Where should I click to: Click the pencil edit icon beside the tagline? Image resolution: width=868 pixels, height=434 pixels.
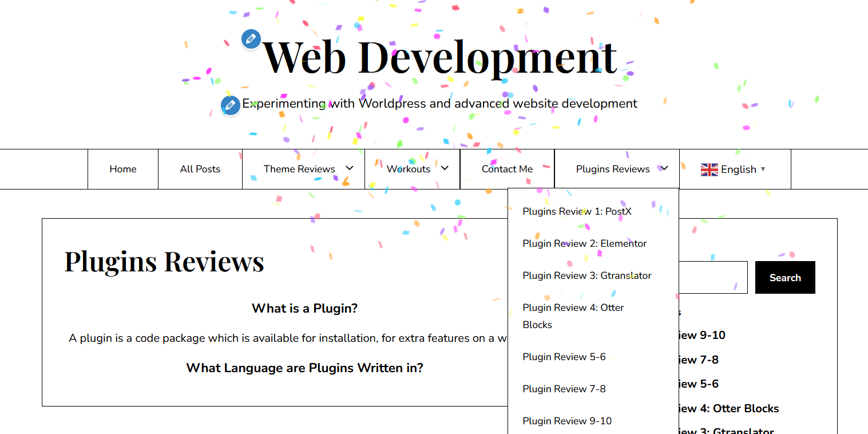pos(231,105)
